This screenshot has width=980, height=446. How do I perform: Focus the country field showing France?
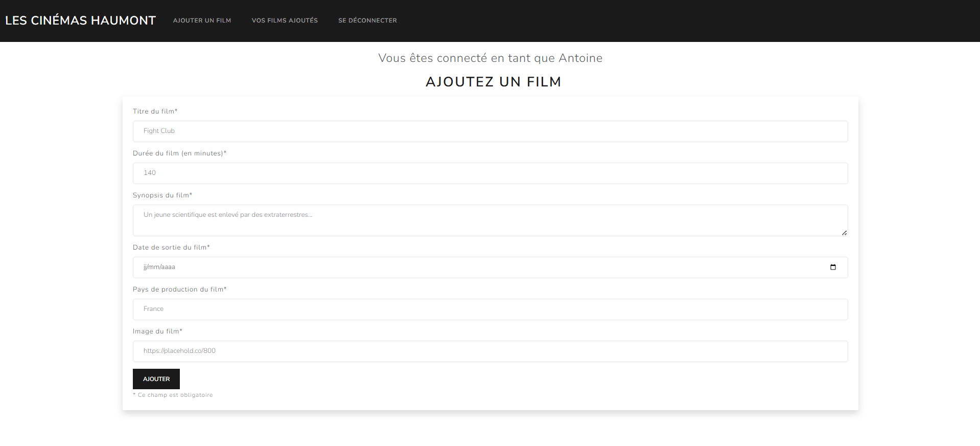click(489, 309)
